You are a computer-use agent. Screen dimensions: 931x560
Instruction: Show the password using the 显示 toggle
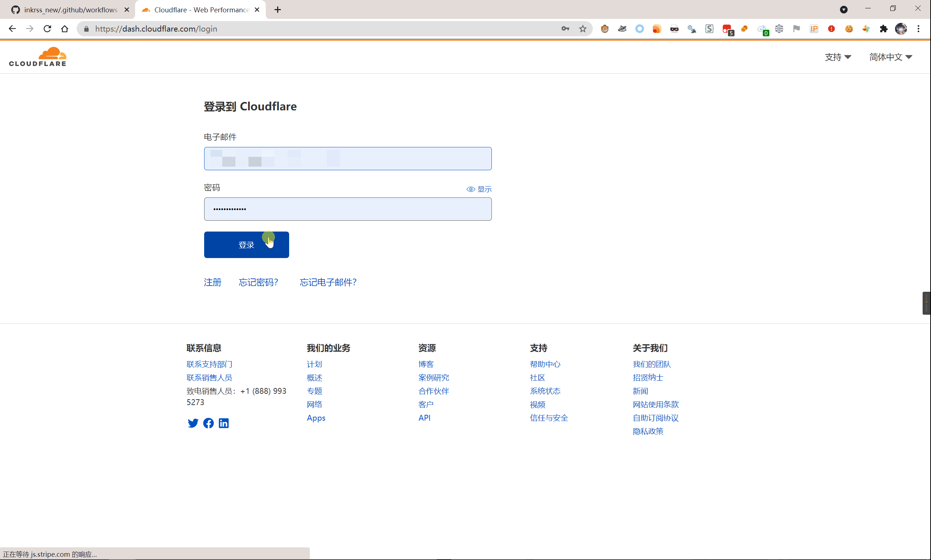point(479,189)
